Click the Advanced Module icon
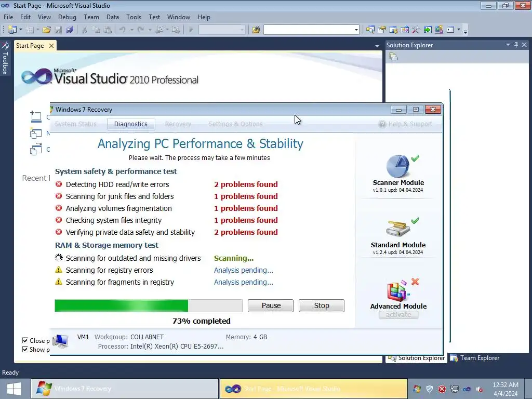 (x=397, y=291)
